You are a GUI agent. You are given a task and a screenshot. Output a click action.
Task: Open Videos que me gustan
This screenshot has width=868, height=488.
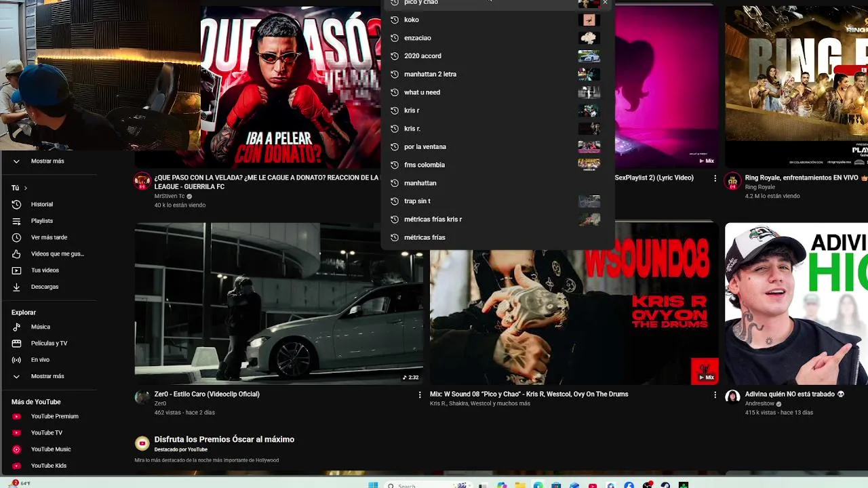coord(47,253)
